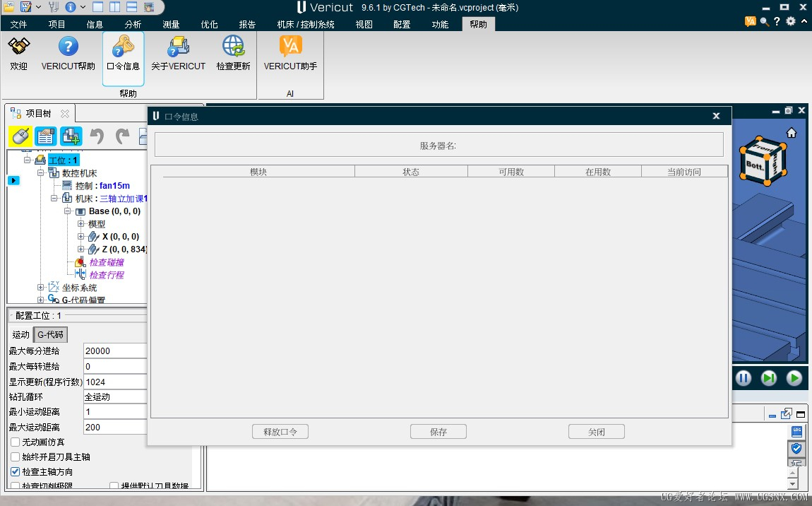The height and width of the screenshot is (506, 812).
Task: Click the 显示更新(程序行数) field showing 1024
Action: tap(115, 382)
